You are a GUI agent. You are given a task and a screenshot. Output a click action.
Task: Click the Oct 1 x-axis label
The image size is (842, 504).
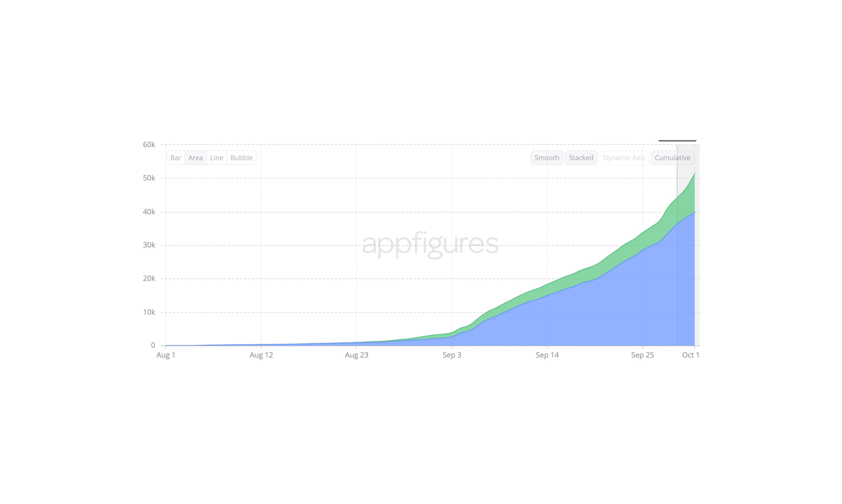point(690,355)
